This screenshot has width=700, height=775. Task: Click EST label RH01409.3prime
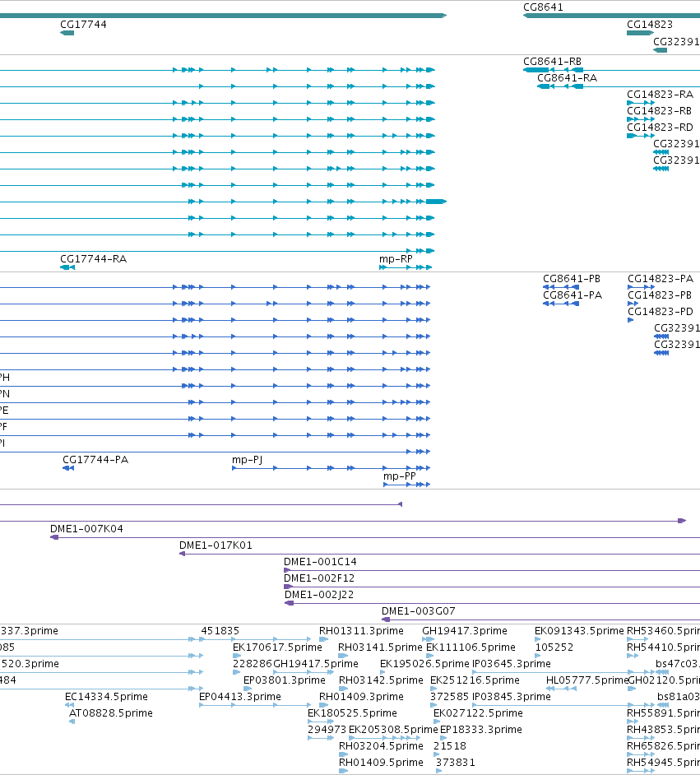(361, 696)
